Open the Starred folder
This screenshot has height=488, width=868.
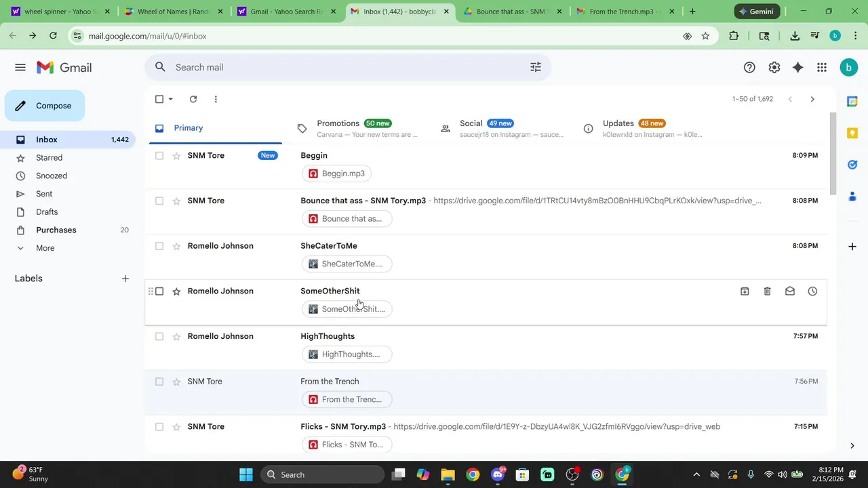(49, 158)
